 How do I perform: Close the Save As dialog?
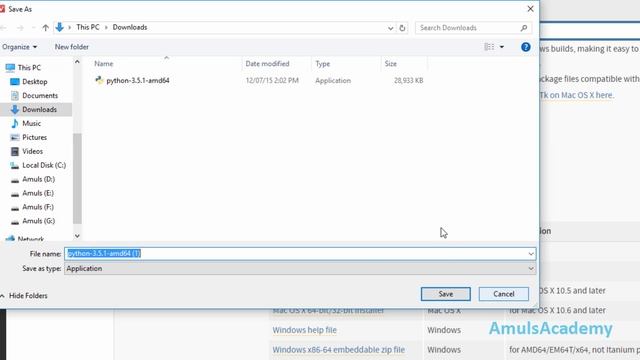(530, 9)
